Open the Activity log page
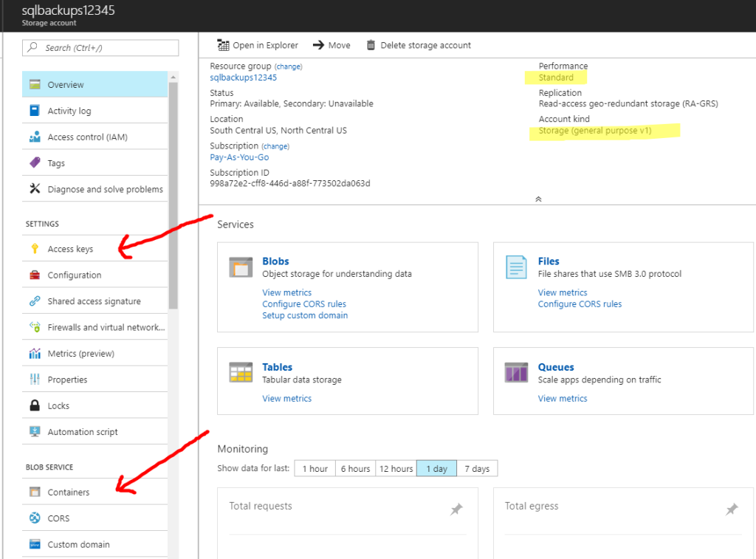The width and height of the screenshot is (756, 559). 95,111
